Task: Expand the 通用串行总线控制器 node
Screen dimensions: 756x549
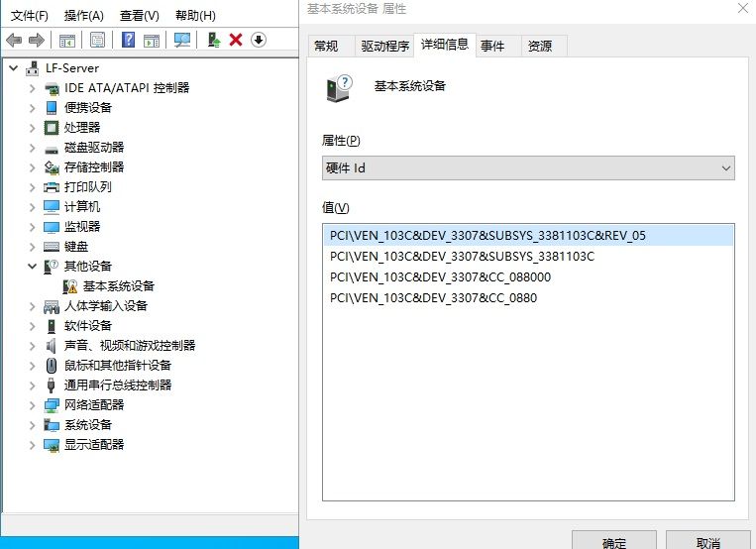Action: tap(32, 385)
